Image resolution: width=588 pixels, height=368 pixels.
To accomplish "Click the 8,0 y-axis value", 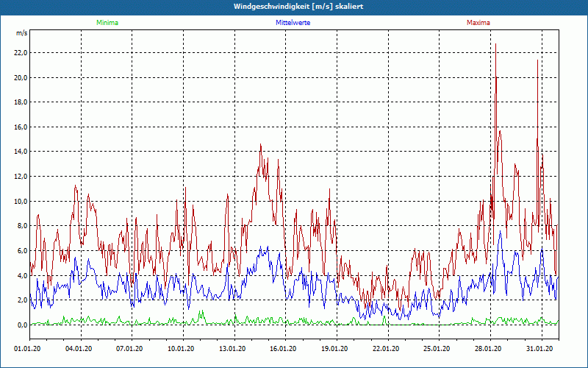I will (23, 226).
